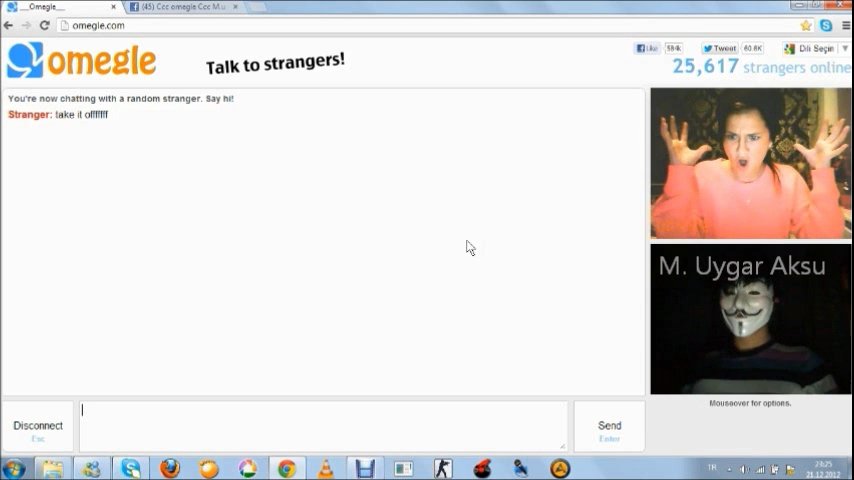Open Skype from the taskbar

click(x=131, y=469)
